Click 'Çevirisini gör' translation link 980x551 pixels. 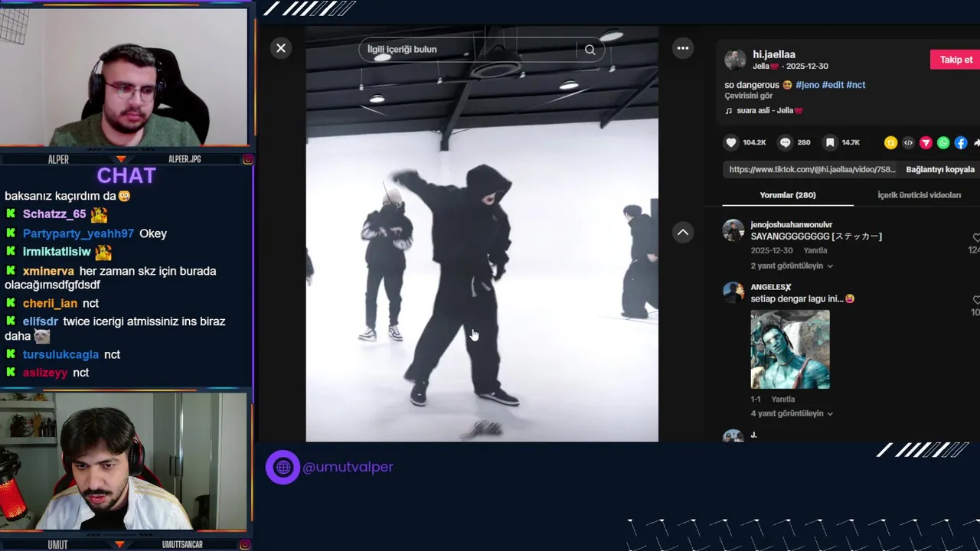(748, 96)
